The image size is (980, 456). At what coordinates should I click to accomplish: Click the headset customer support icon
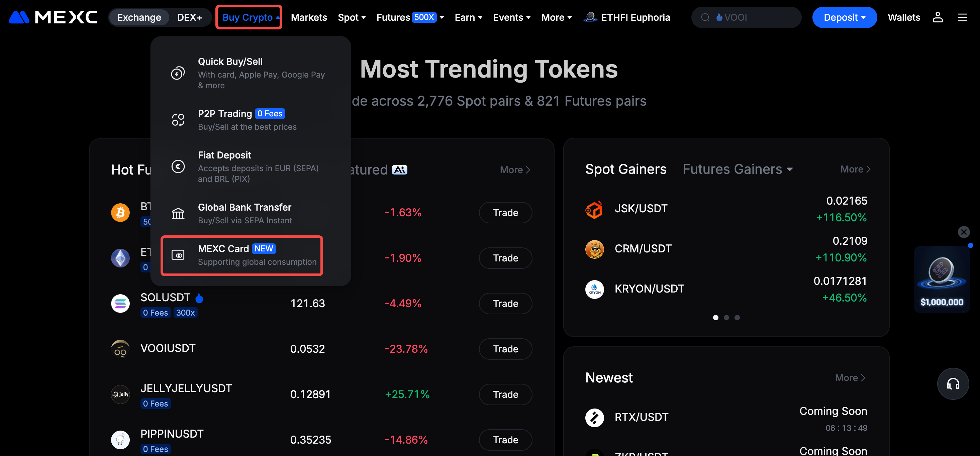click(953, 383)
